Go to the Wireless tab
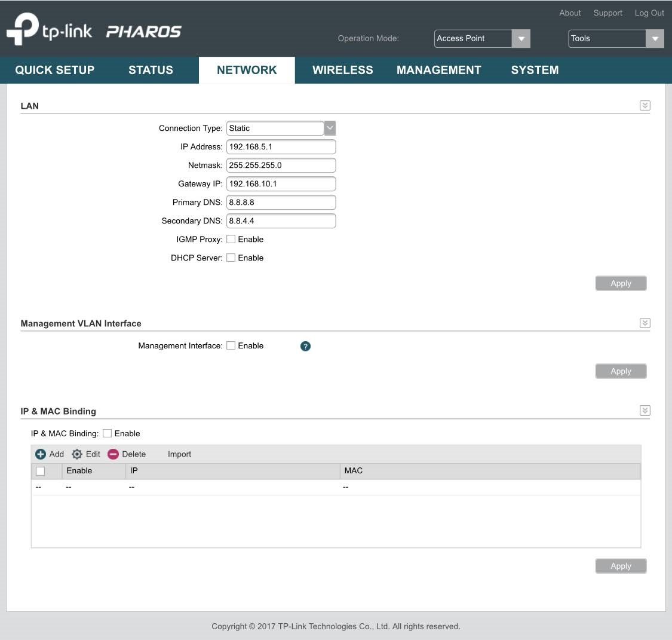This screenshot has width=672, height=640. pyautogui.click(x=343, y=70)
